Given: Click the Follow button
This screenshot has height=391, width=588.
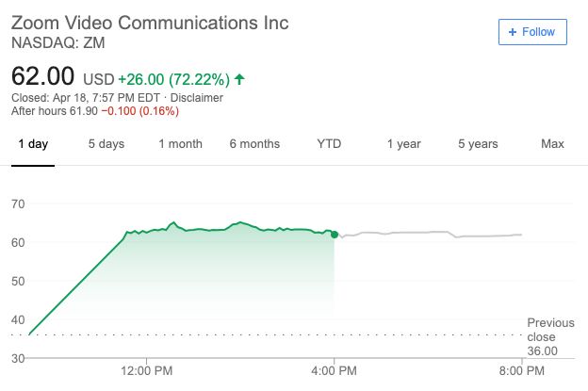Looking at the screenshot, I should point(532,32).
